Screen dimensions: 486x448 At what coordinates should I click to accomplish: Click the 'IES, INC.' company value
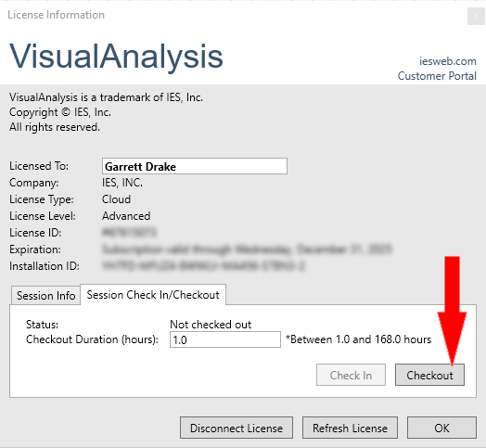[x=122, y=183]
